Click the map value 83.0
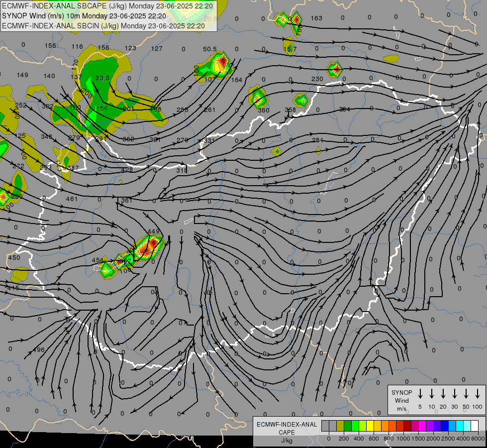Image resolution: width=487 pixels, height=448 pixels. coord(102,78)
